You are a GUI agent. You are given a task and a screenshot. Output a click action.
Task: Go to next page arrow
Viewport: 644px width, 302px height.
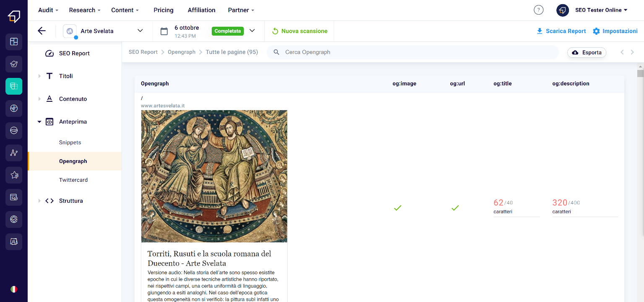point(633,52)
